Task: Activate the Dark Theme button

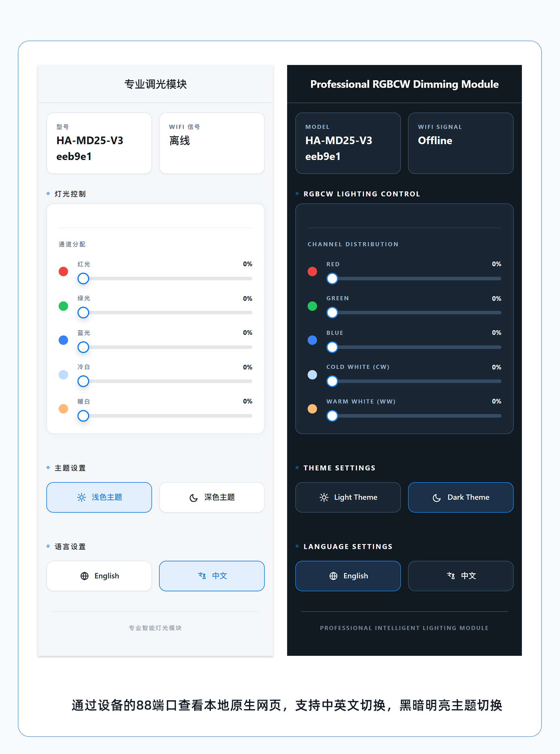Action: [461, 497]
